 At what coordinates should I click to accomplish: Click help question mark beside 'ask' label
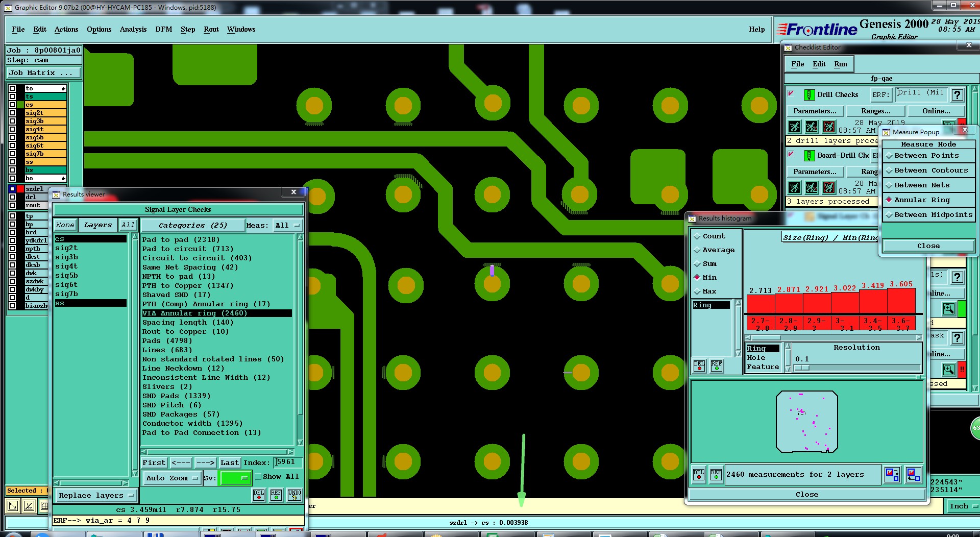pyautogui.click(x=958, y=337)
